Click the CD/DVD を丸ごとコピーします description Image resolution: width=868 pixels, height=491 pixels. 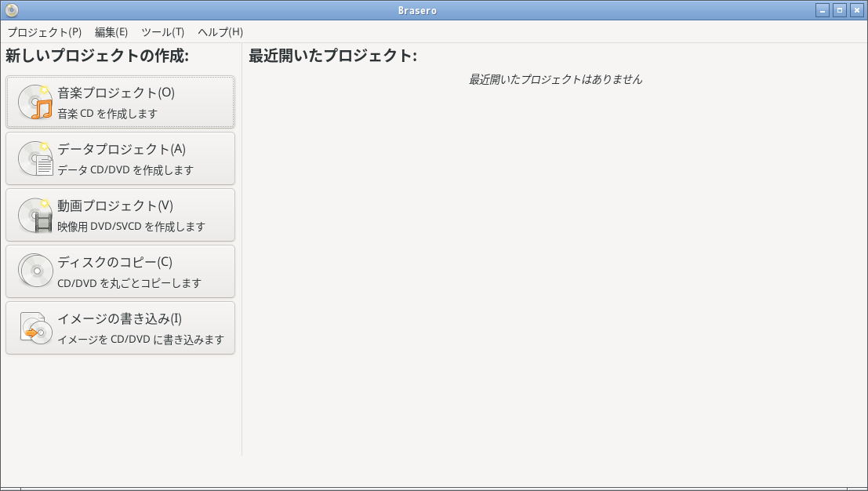point(129,283)
